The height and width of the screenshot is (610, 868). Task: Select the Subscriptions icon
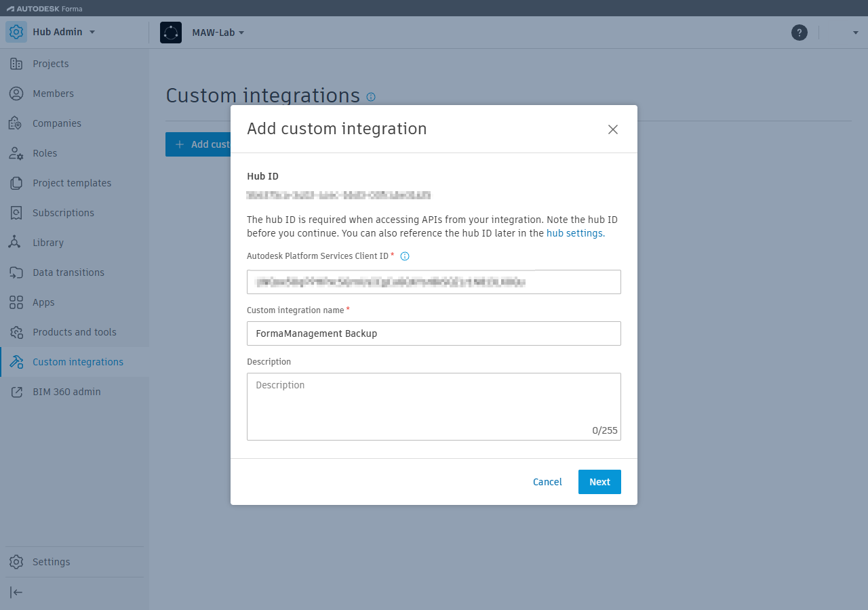coord(16,213)
